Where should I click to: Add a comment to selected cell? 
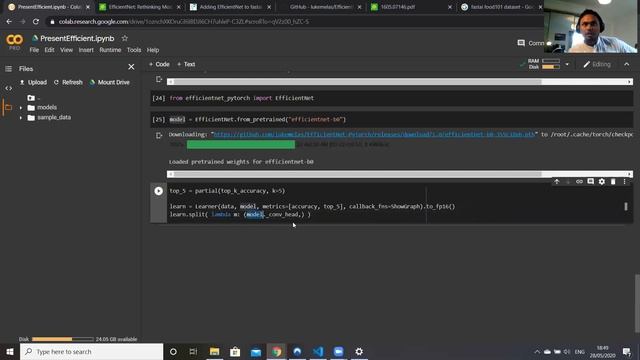(591, 182)
